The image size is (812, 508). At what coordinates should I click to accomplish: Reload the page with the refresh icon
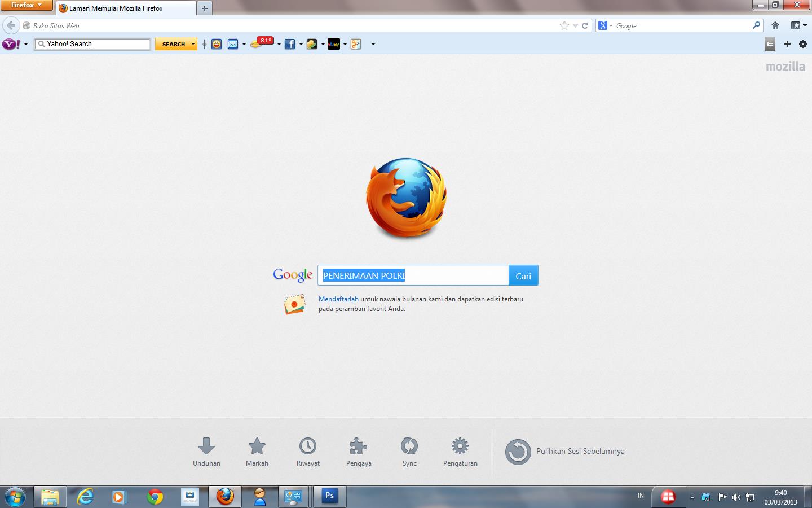click(585, 25)
